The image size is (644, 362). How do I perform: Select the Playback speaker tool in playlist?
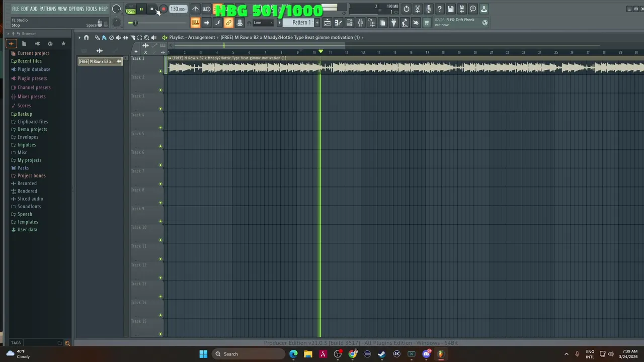[153, 38]
